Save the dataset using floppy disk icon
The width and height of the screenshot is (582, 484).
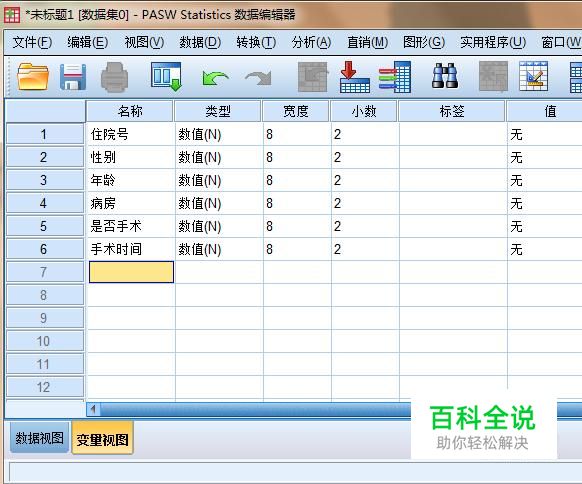click(73, 77)
